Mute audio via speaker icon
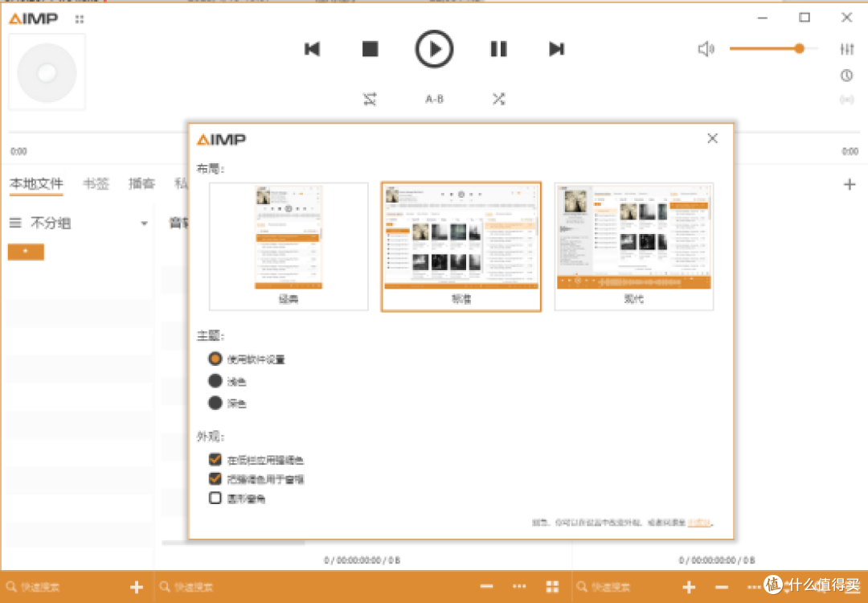This screenshot has width=868, height=603. click(x=706, y=49)
